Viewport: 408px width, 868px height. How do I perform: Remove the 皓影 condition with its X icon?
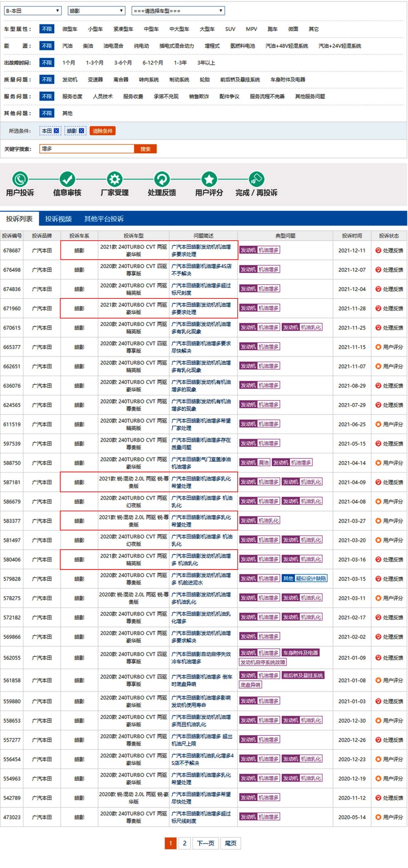81,131
